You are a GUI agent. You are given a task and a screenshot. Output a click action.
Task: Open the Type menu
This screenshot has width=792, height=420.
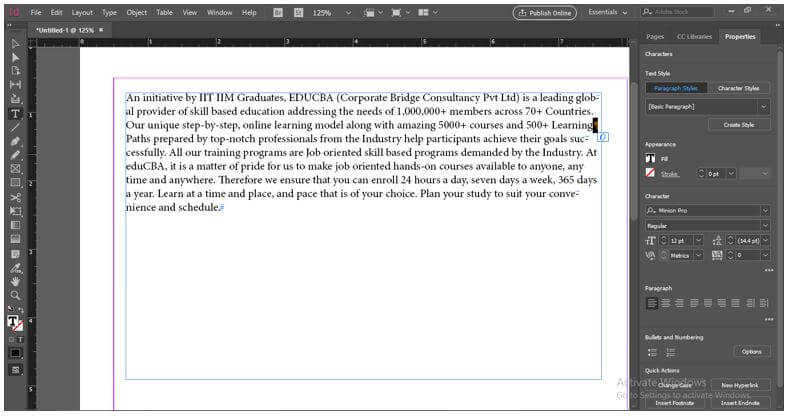click(x=109, y=13)
